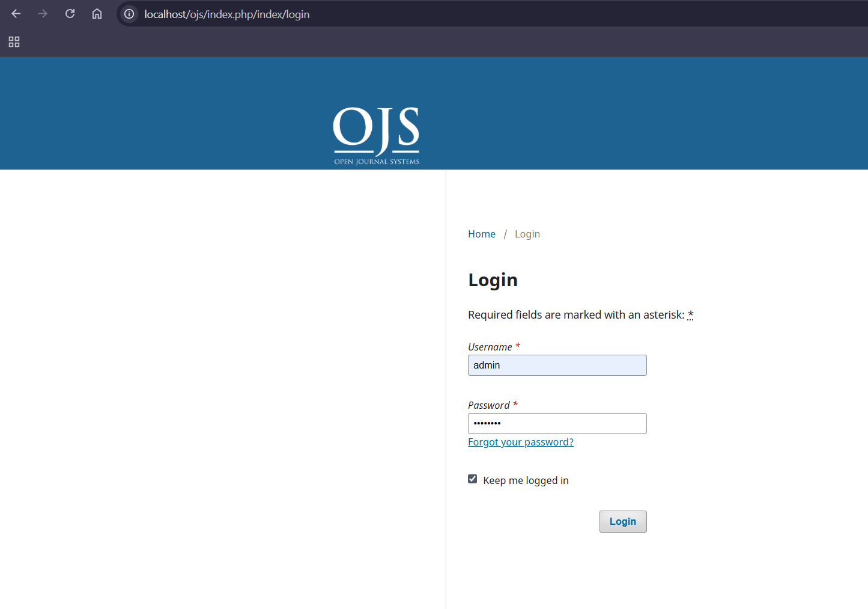This screenshot has width=868, height=609.
Task: Click the browser forward arrow
Action: [43, 14]
